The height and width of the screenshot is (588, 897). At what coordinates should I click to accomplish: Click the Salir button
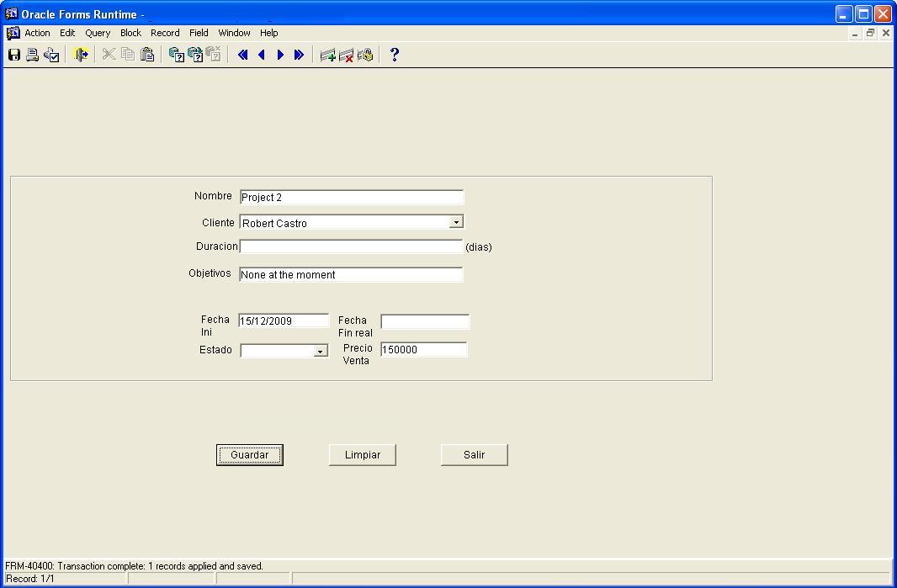tap(474, 454)
